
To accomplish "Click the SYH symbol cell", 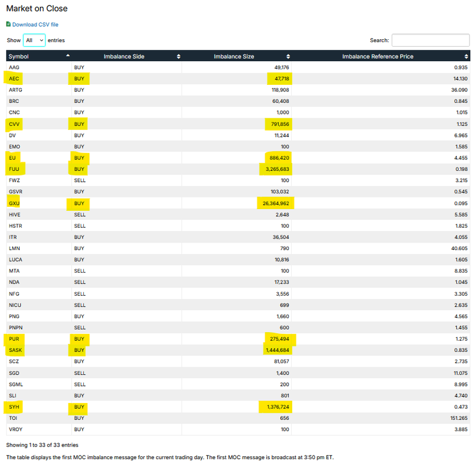I will pyautogui.click(x=14, y=407).
